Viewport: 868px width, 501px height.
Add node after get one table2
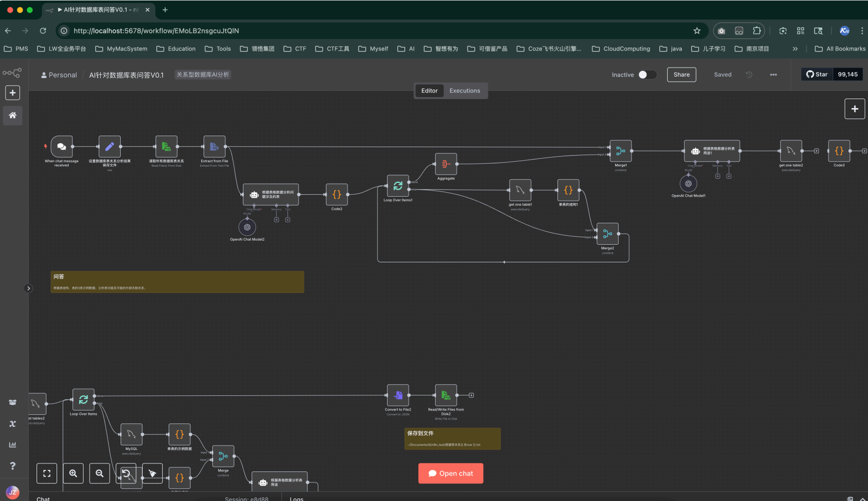816,151
